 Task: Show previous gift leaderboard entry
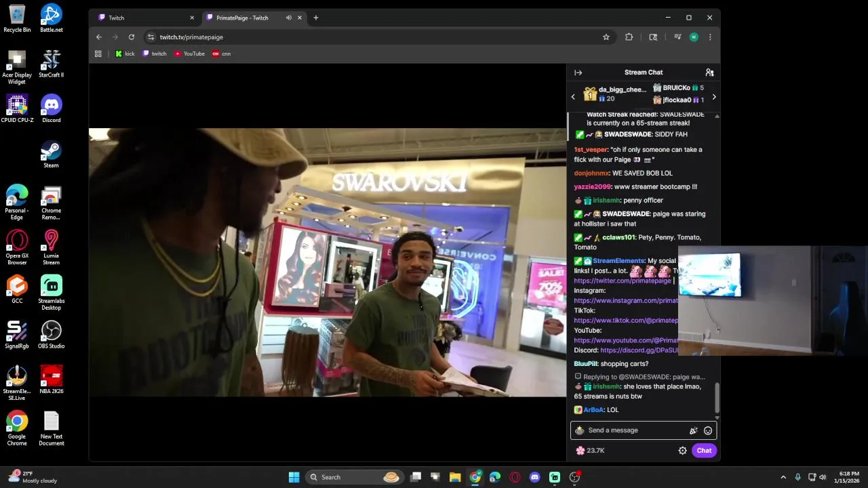(573, 97)
